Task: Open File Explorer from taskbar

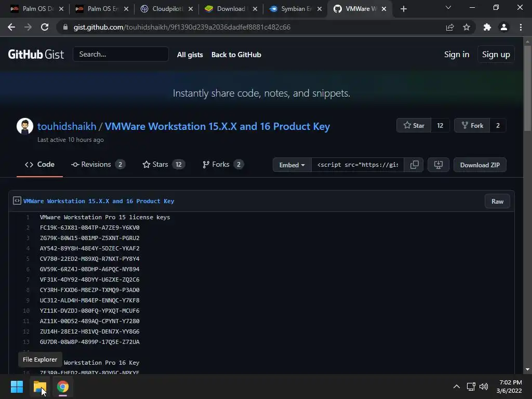Action: tap(40, 387)
